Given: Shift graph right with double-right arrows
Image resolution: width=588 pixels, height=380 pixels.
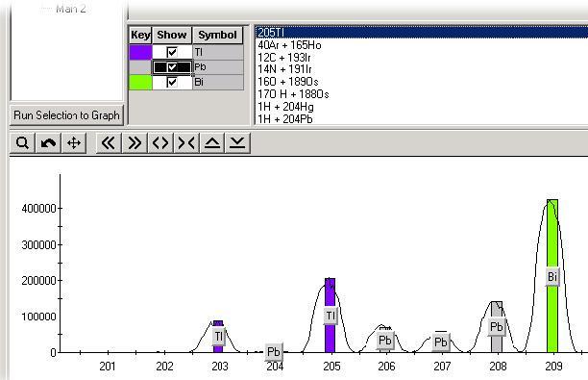Looking at the screenshot, I should (135, 143).
